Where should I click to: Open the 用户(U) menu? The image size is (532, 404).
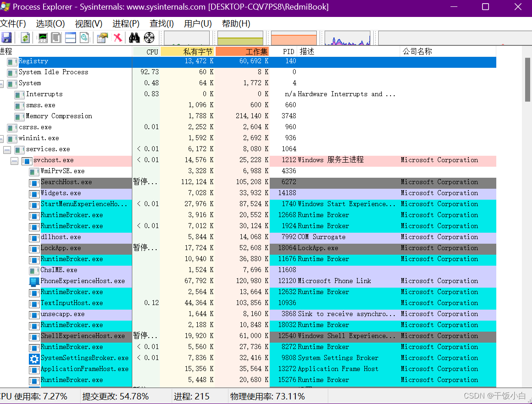pos(198,24)
